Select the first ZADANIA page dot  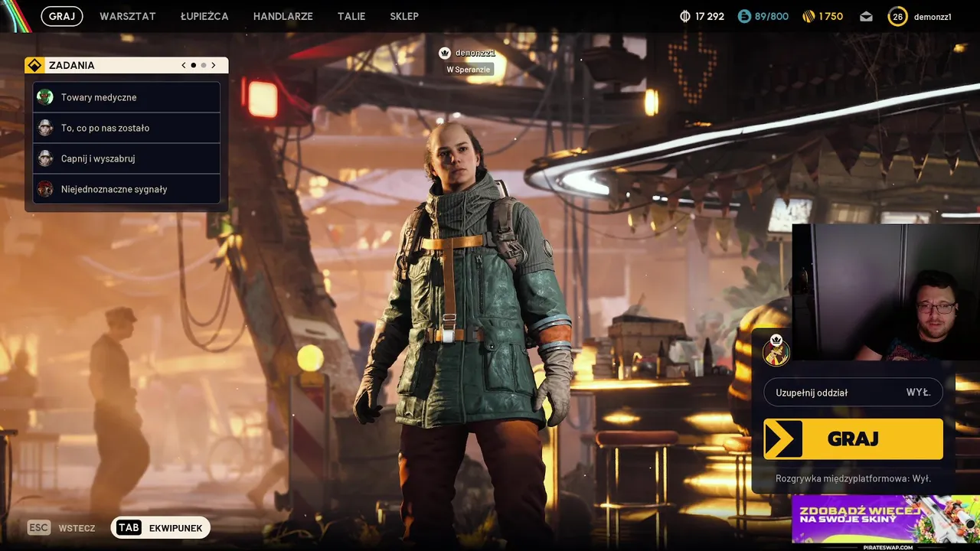point(193,65)
